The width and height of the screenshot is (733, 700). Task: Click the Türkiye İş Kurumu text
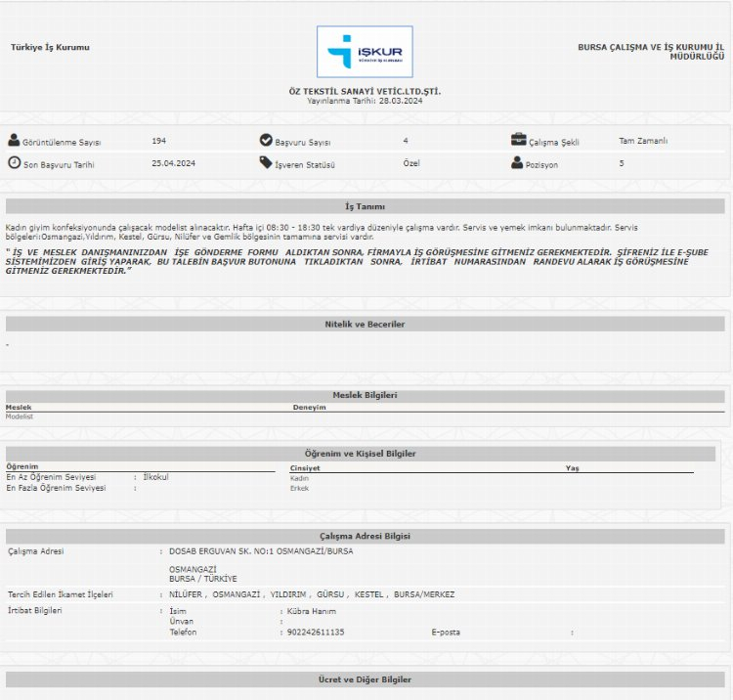point(50,47)
